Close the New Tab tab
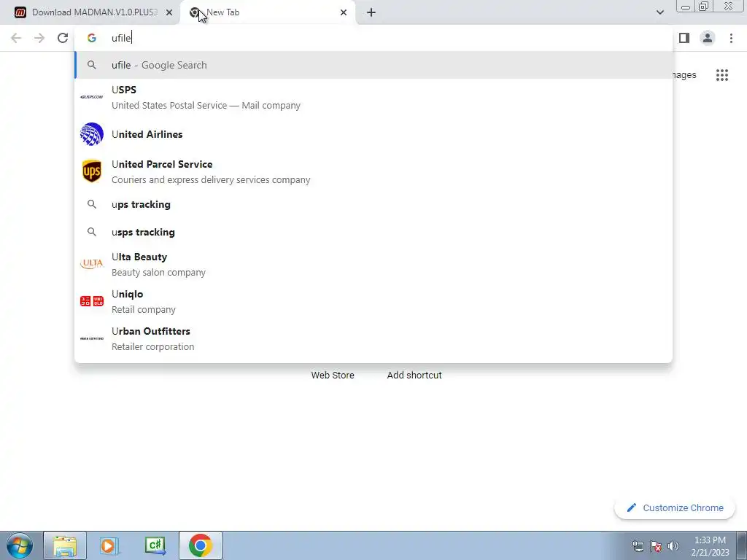Image resolution: width=747 pixels, height=560 pixels. (344, 12)
